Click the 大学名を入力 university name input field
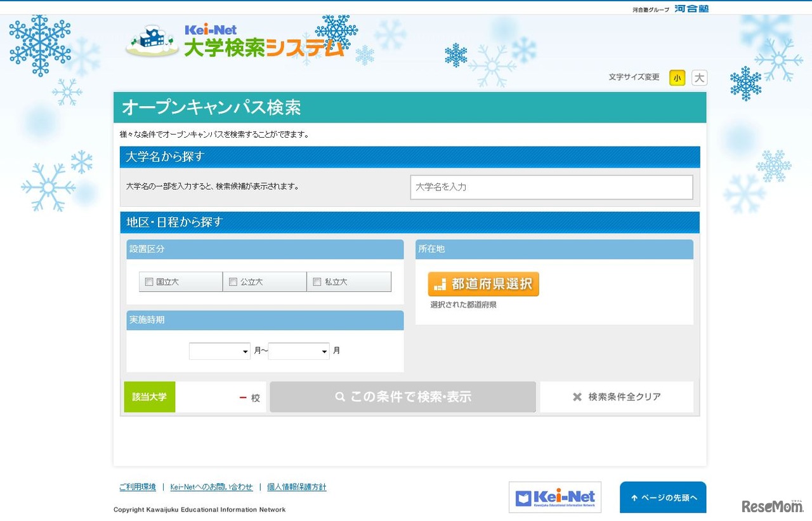The image size is (812, 521). click(551, 187)
